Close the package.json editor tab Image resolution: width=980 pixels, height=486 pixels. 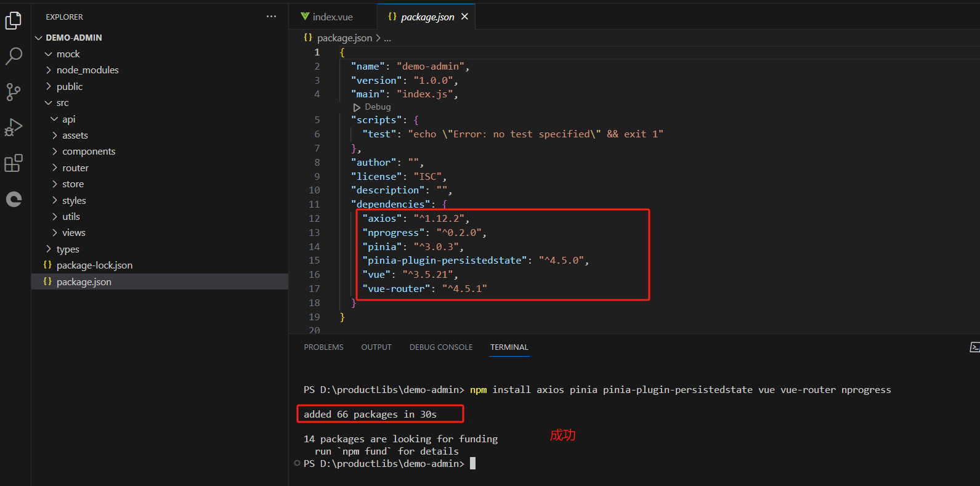pos(464,17)
